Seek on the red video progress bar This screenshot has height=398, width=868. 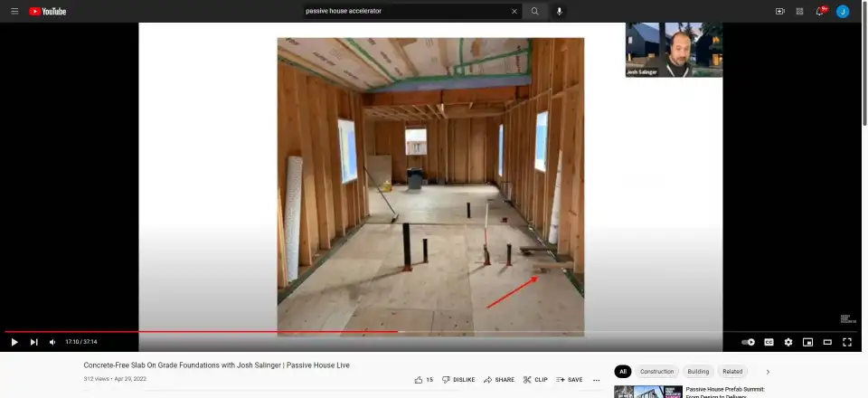271,331
